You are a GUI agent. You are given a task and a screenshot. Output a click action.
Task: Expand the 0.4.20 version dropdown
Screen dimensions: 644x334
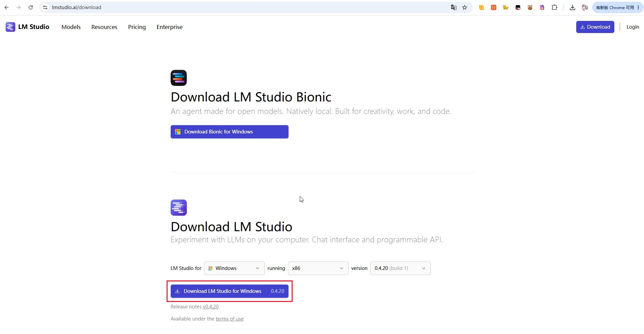point(401,268)
